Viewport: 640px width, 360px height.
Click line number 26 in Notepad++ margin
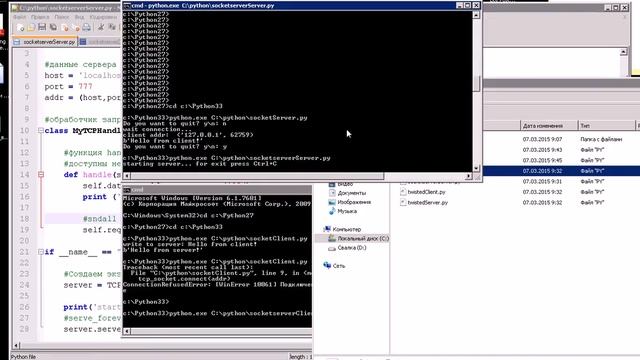(x=24, y=307)
